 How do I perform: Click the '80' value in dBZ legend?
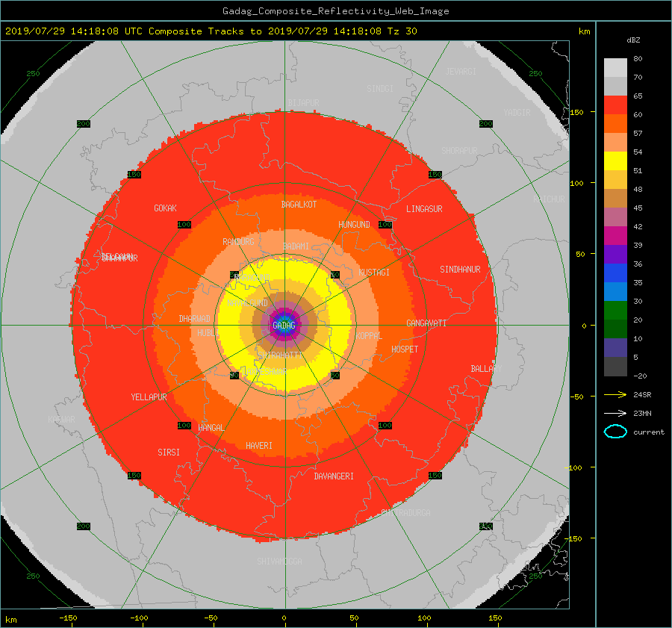coord(638,59)
